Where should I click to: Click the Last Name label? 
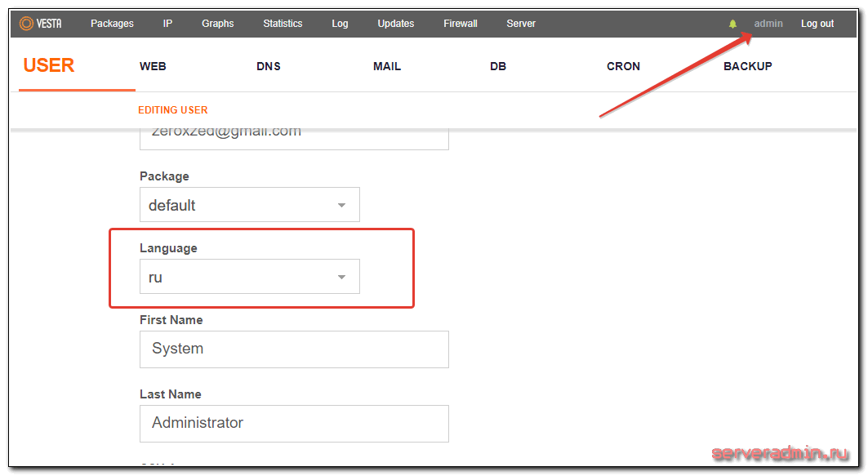(171, 394)
